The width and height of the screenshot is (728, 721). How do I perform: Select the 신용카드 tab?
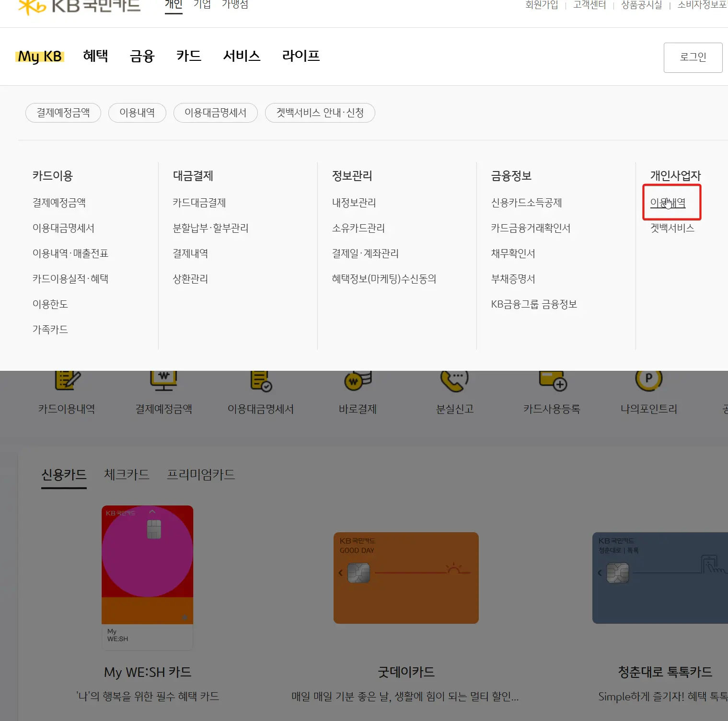pos(64,475)
